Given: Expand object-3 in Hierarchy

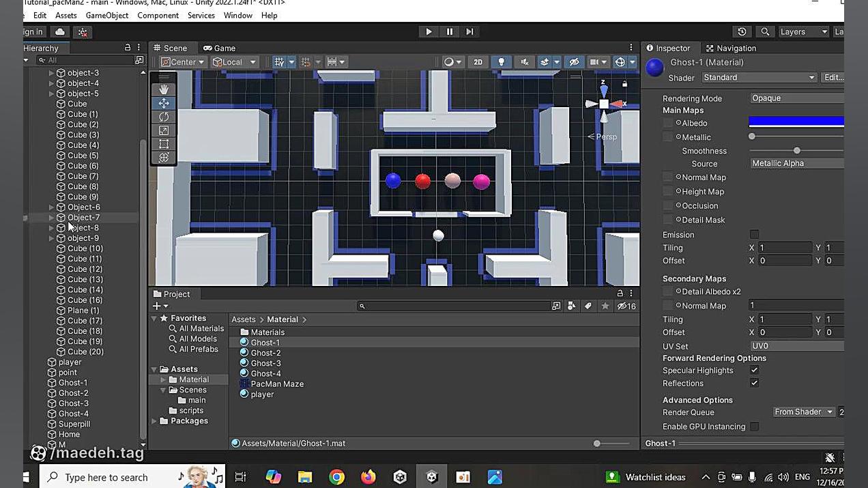Looking at the screenshot, I should 51,73.
